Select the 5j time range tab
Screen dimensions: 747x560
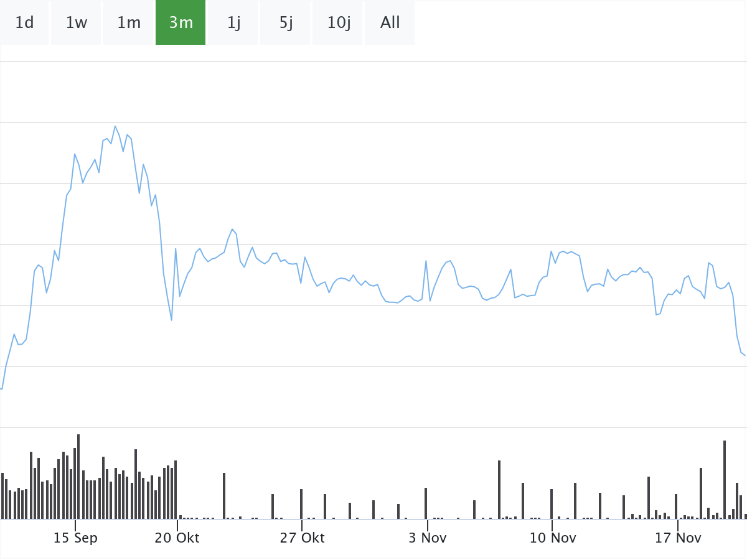286,23
